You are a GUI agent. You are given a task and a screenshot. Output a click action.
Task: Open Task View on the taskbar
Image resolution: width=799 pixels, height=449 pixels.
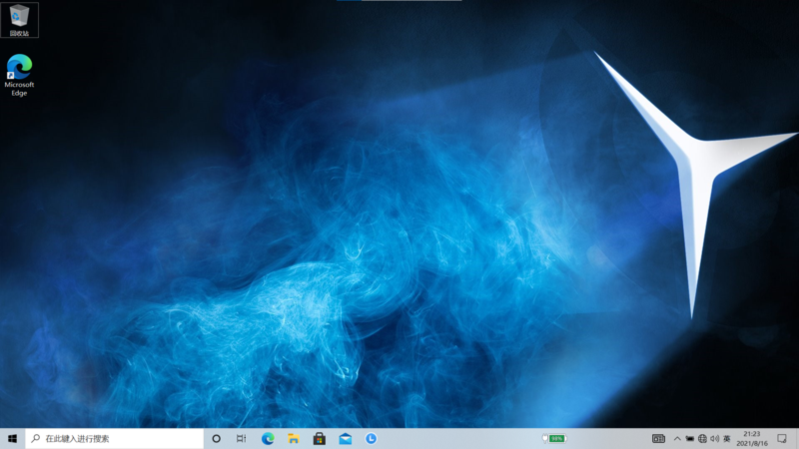[241, 439]
